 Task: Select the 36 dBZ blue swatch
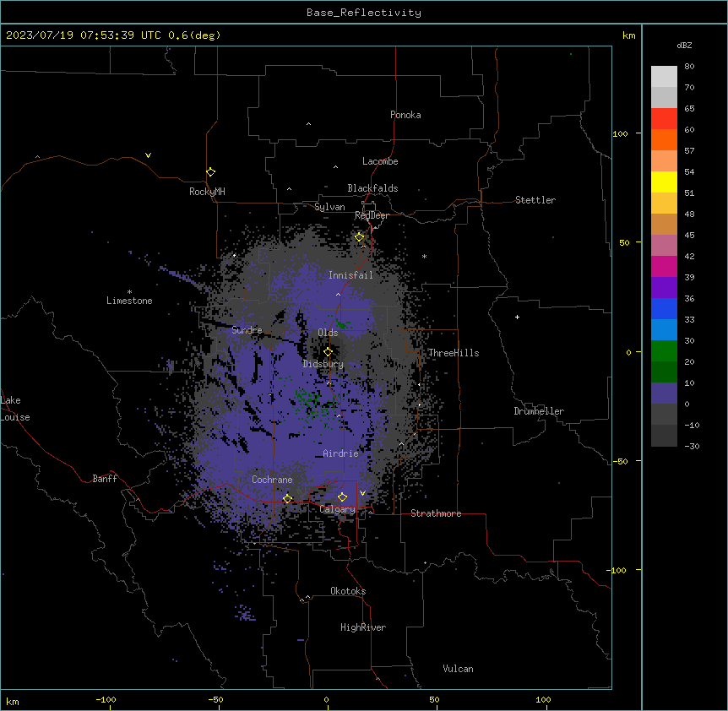664,308
